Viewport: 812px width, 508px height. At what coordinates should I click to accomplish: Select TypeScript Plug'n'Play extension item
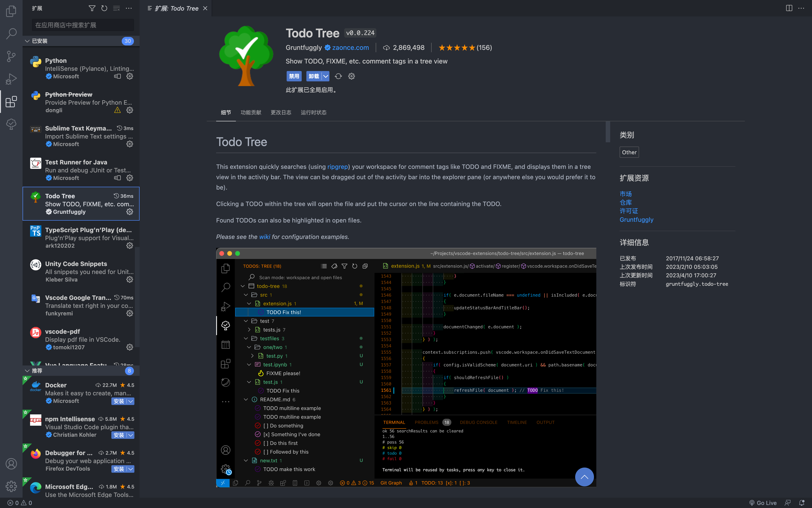tap(81, 238)
